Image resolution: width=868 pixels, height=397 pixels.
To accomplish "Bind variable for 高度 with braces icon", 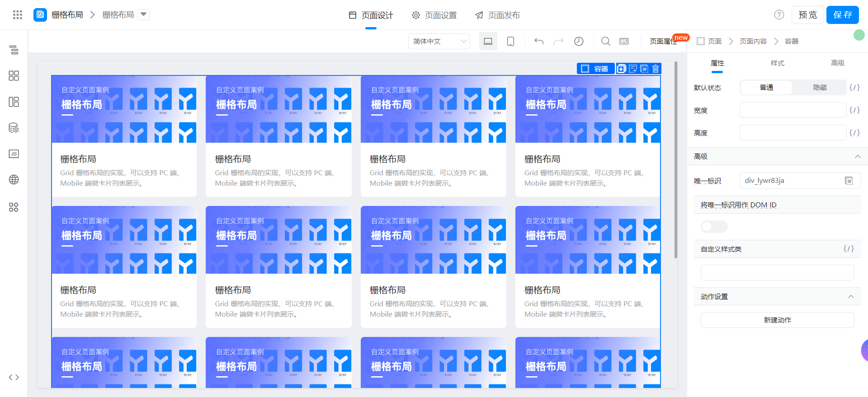I will [854, 133].
